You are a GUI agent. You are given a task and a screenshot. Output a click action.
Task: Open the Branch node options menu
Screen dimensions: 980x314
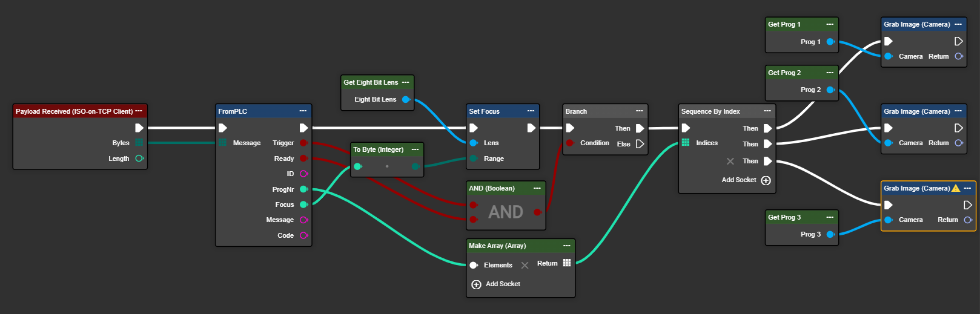(x=639, y=111)
